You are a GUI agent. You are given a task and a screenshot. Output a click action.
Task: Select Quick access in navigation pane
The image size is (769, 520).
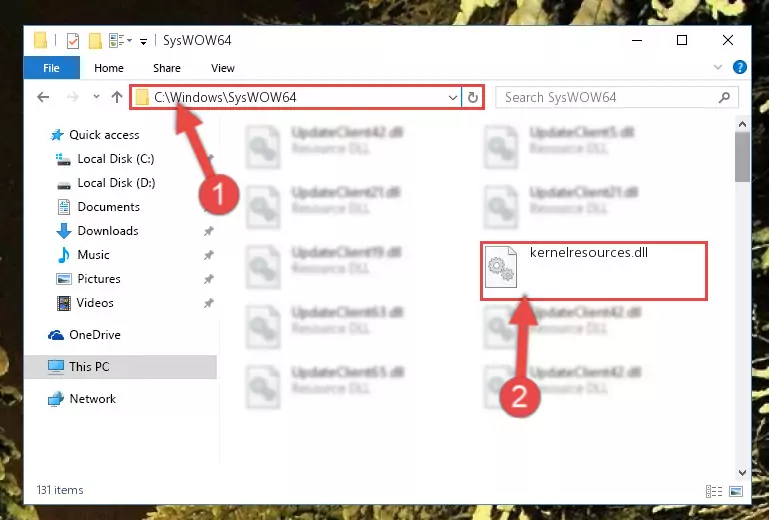(x=104, y=134)
